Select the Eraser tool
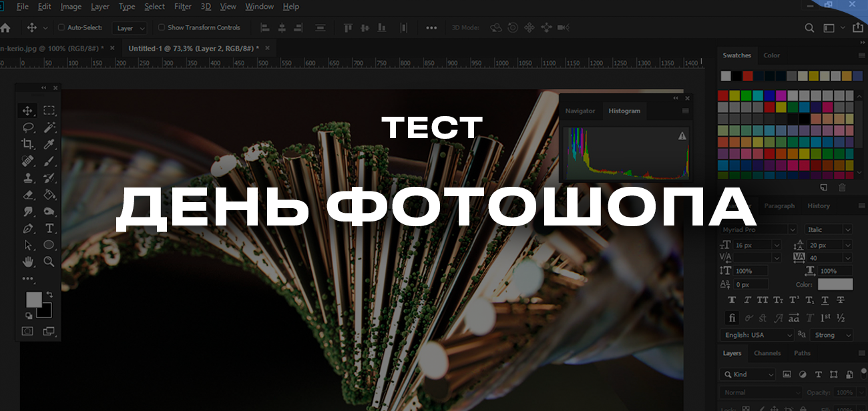Image resolution: width=868 pixels, height=411 pixels. (27, 195)
